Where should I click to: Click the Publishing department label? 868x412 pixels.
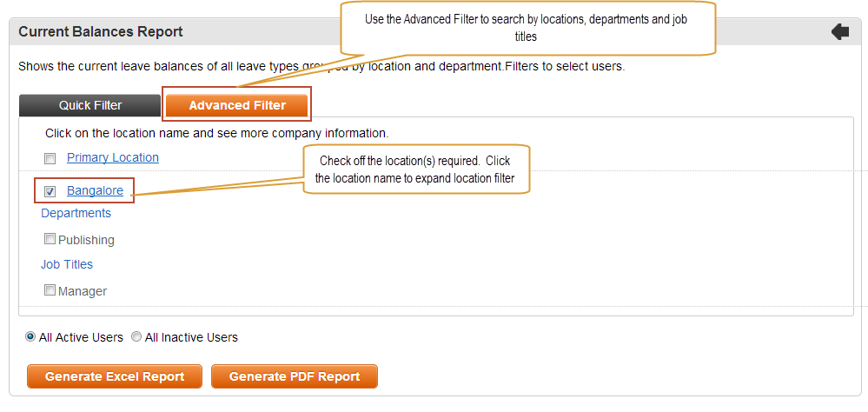tap(86, 240)
